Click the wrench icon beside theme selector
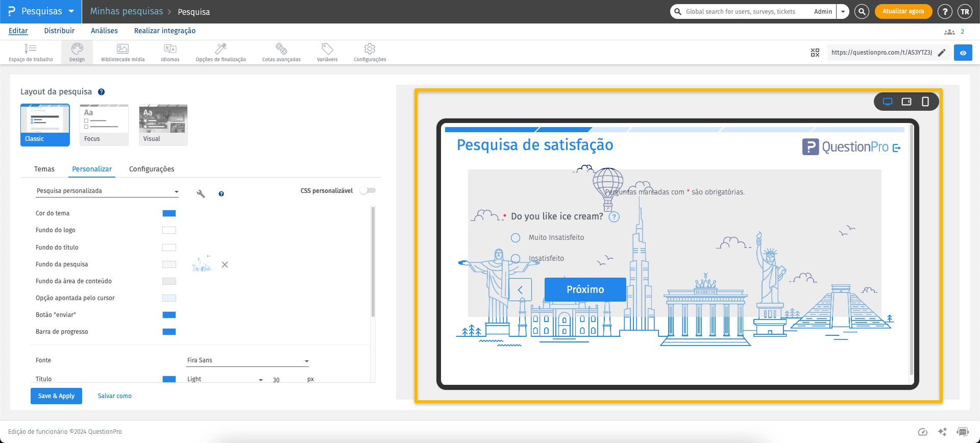Viewport: 980px width, 443px height. pyautogui.click(x=201, y=193)
